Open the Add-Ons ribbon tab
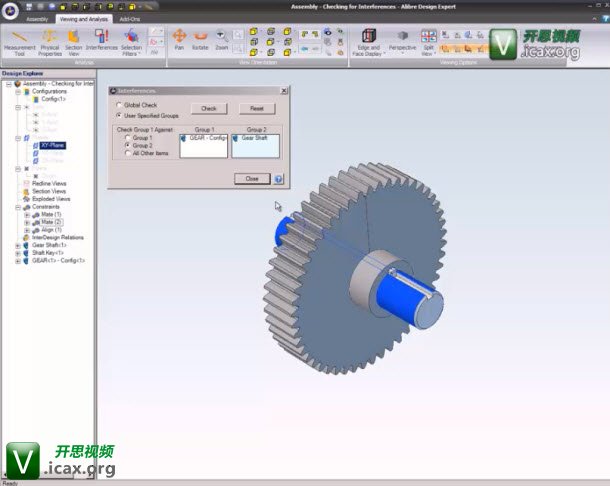The width and height of the screenshot is (610, 486). (x=130, y=19)
